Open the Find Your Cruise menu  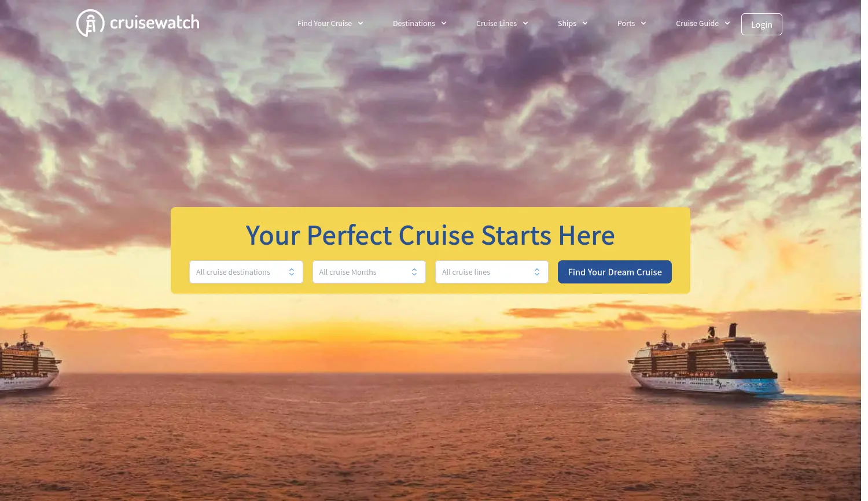325,24
